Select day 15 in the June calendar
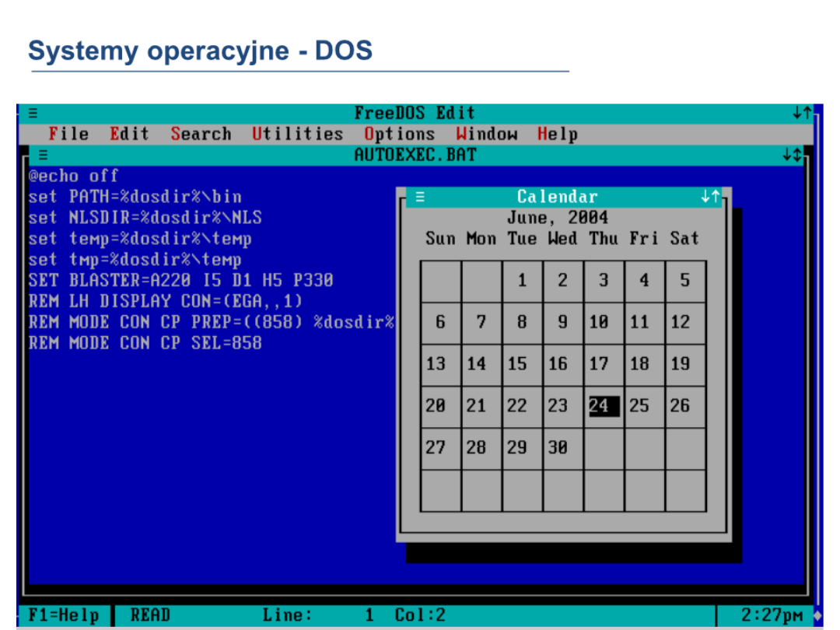Screen dimensions: 840x630 coord(517,364)
